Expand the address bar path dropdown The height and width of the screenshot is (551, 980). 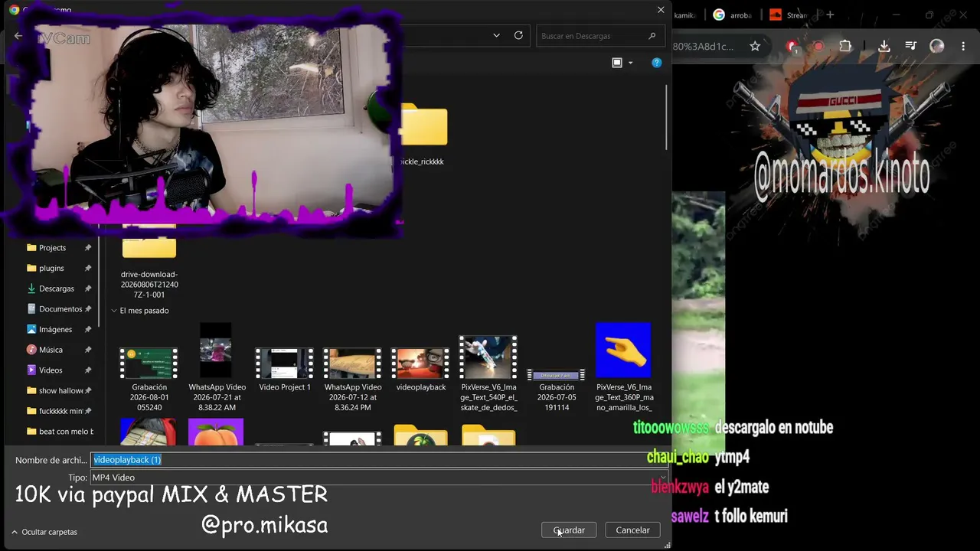pos(496,35)
